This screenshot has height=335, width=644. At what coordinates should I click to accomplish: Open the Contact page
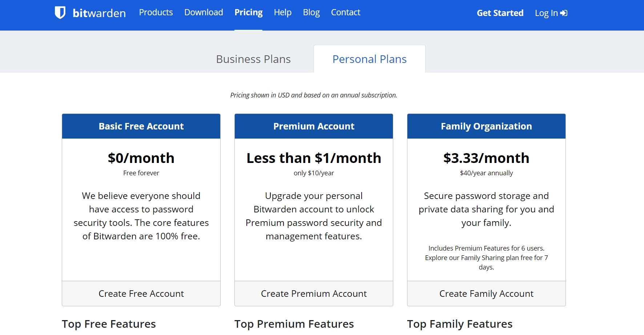pyautogui.click(x=346, y=12)
